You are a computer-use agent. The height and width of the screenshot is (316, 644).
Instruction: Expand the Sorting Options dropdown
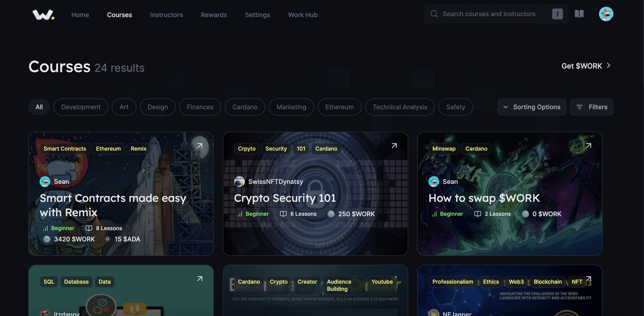coord(532,107)
